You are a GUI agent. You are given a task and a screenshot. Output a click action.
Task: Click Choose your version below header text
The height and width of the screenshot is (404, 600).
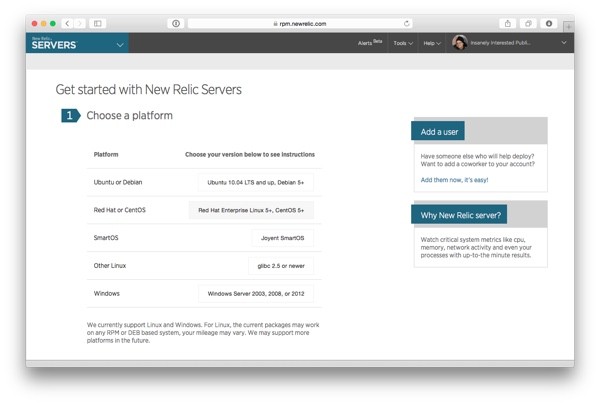[x=250, y=154]
